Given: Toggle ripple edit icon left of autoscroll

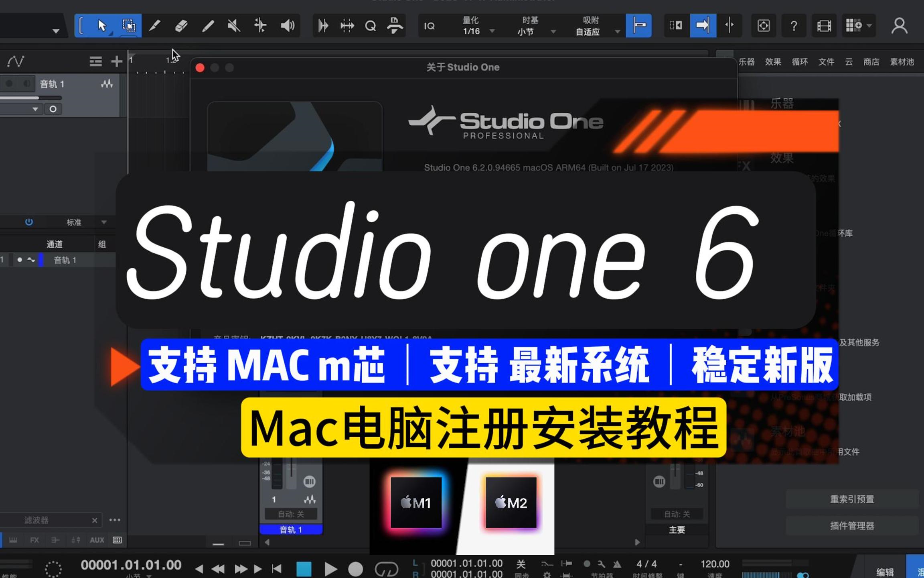Looking at the screenshot, I should tap(676, 26).
